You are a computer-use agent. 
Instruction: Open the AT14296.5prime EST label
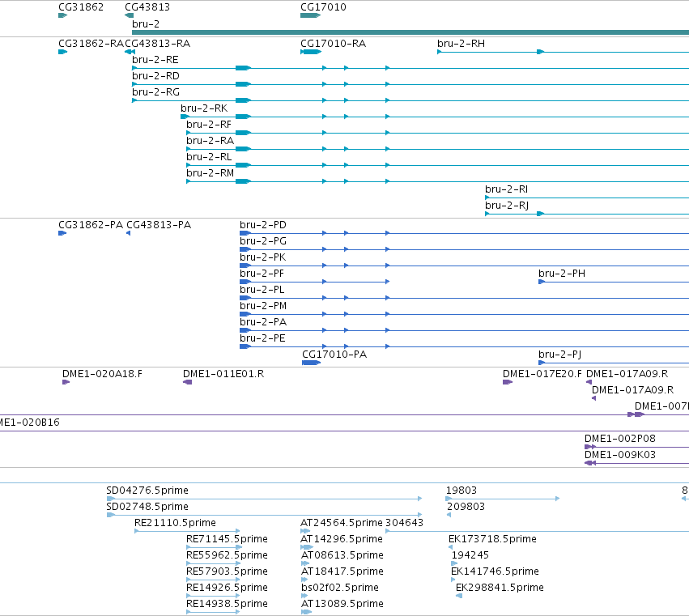click(x=342, y=539)
